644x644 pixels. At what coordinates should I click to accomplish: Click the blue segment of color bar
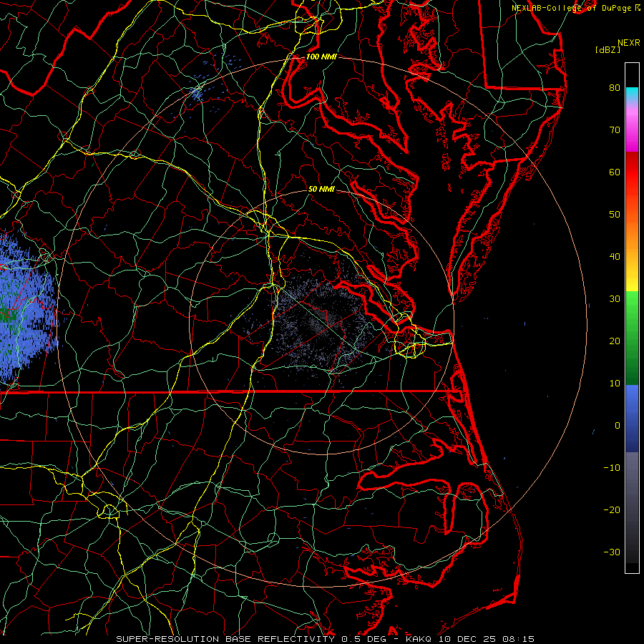[x=632, y=418]
